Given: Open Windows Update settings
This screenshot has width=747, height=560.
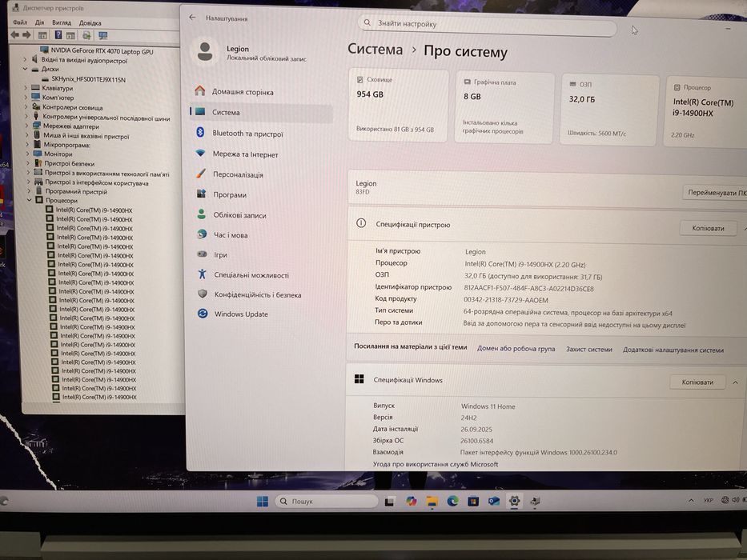Looking at the screenshot, I should [x=241, y=314].
